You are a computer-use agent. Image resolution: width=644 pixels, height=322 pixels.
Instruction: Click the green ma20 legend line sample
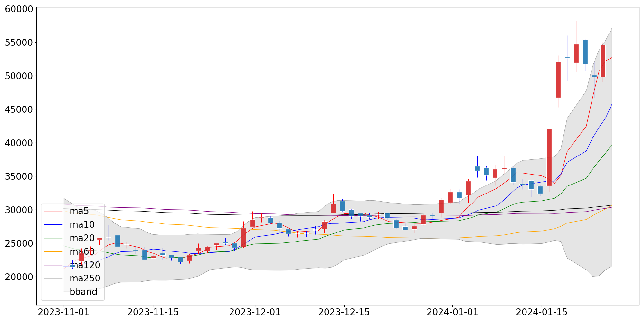53,238
